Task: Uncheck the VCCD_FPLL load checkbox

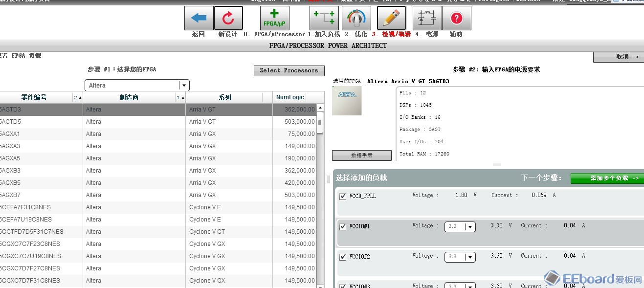Action: coord(343,197)
